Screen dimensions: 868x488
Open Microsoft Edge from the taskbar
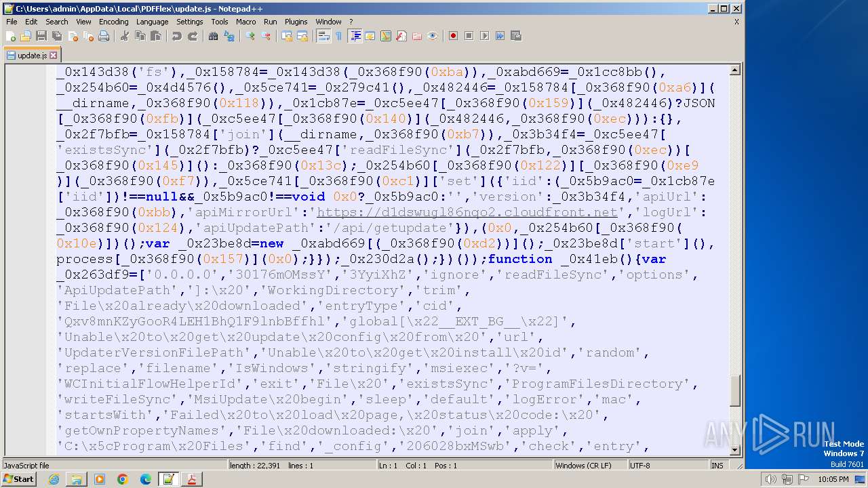pyautogui.click(x=146, y=479)
